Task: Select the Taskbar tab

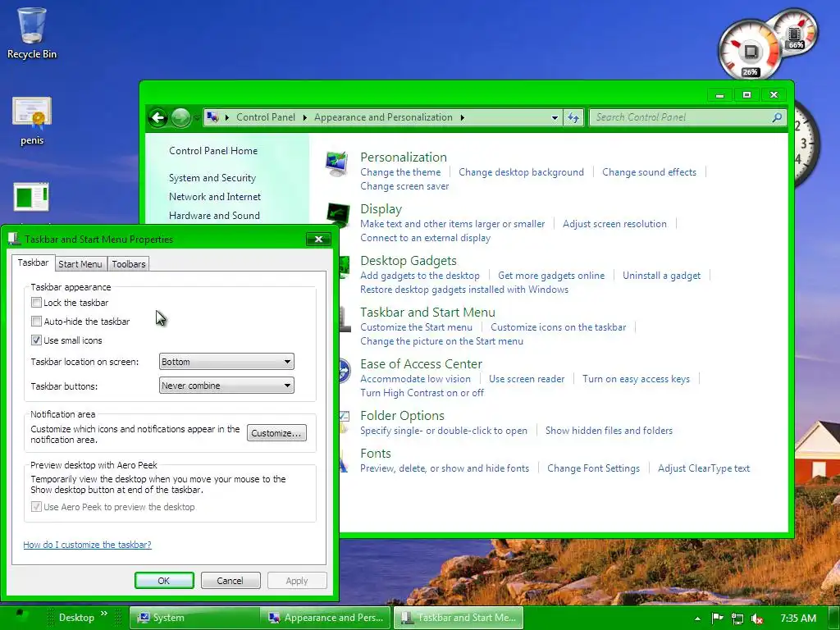Action: click(33, 262)
